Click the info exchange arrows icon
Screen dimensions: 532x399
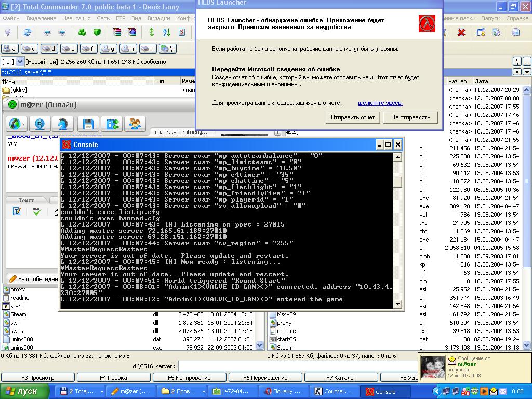[x=112, y=124]
